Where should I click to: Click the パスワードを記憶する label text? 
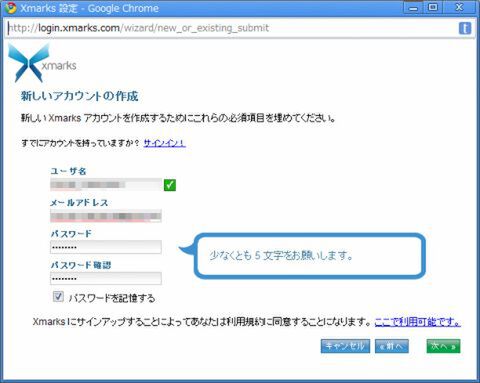pos(112,298)
